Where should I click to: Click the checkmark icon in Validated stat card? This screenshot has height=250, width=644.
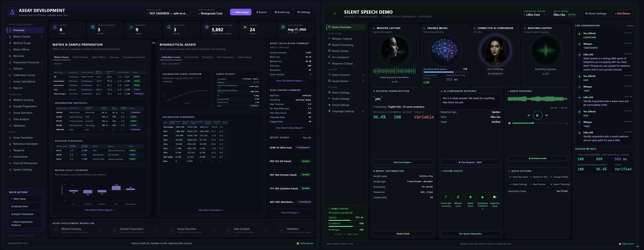tap(169, 27)
